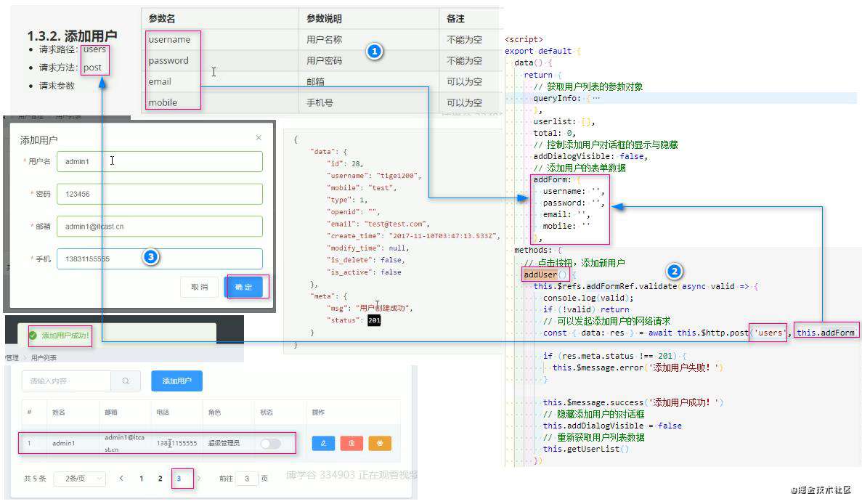
Task: Click the 参数说明 table header
Action: pyautogui.click(x=325, y=19)
